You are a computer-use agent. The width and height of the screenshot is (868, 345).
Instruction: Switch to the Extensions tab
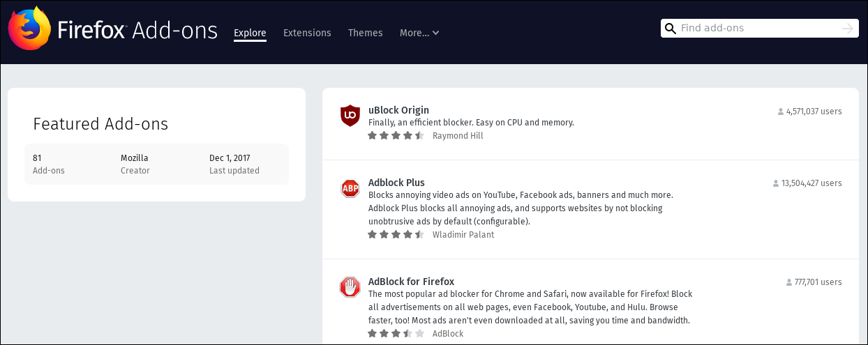tap(307, 33)
